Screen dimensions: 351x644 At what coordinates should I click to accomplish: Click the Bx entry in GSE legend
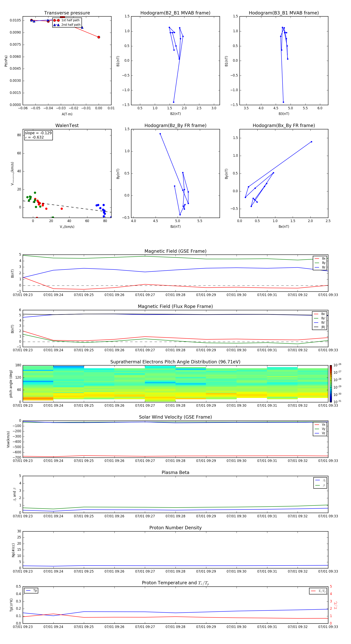(320, 259)
